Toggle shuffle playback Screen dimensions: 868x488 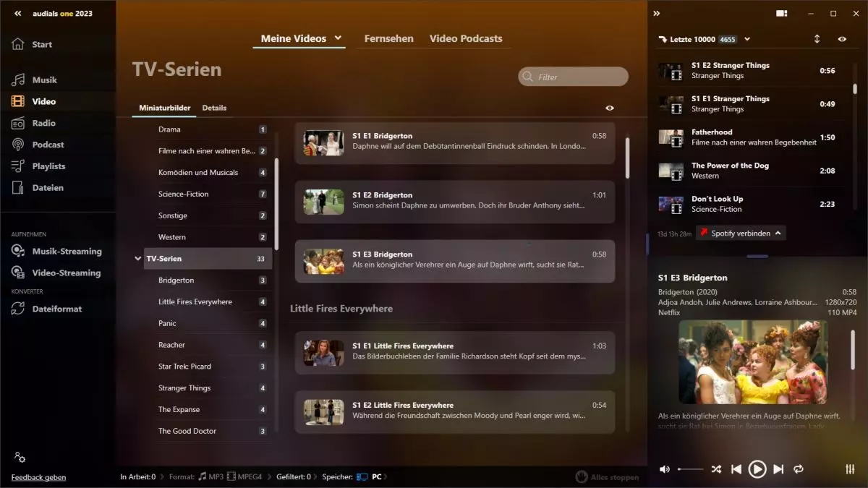(715, 469)
